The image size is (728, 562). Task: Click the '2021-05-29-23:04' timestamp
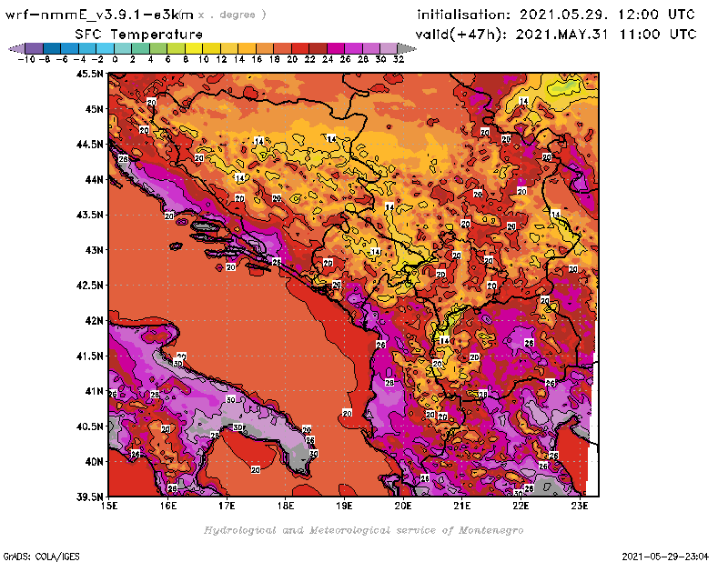click(x=665, y=557)
